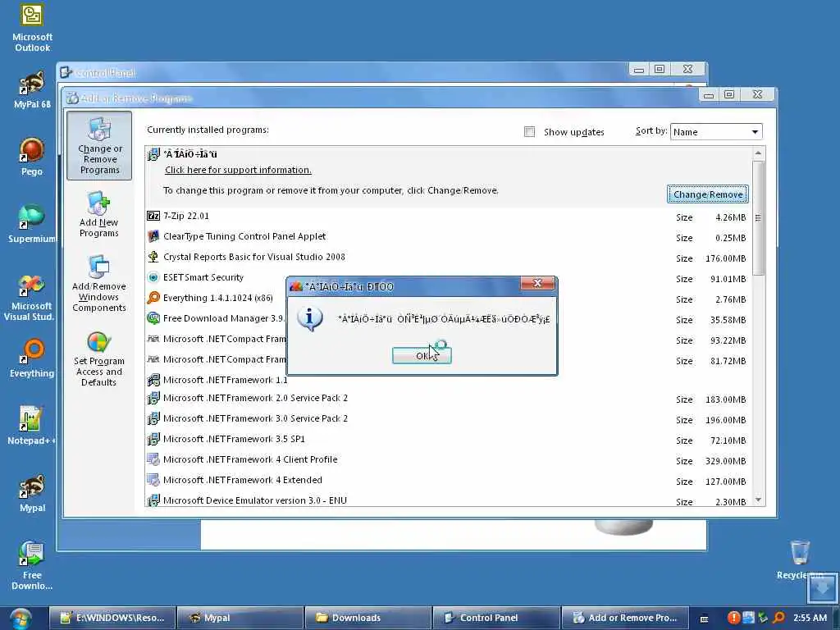Click OK in the message dialog
Screen dimensions: 840x630
pos(422,355)
